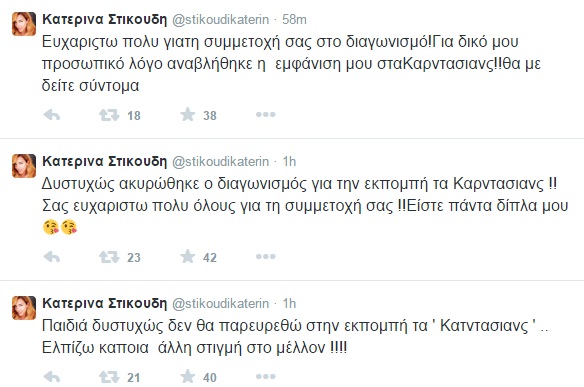Screen dimensions: 584x387
Task: Retweet the tweet with 23 retweets
Action: tap(109, 257)
